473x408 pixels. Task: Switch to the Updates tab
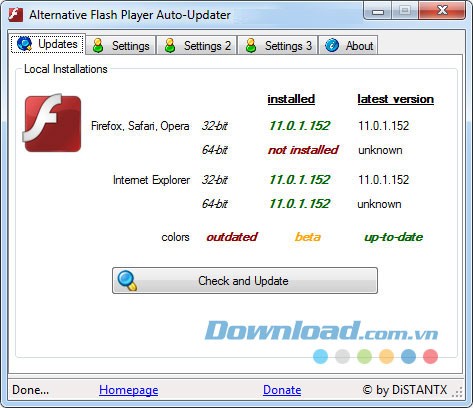(x=48, y=44)
